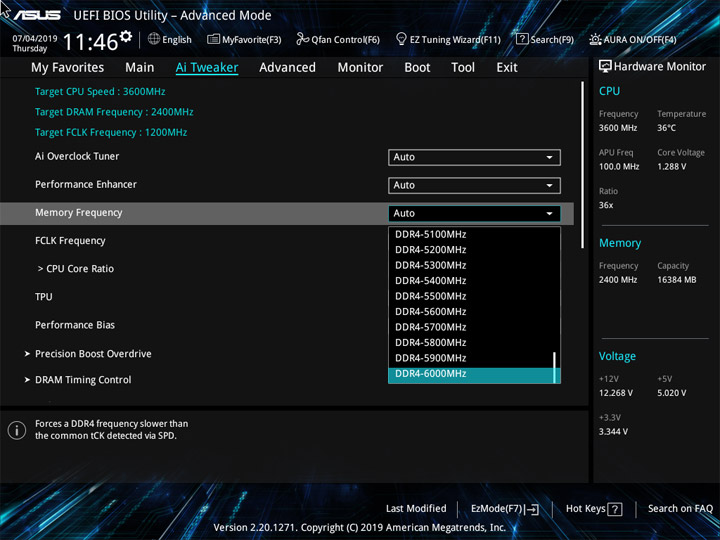The width and height of the screenshot is (720, 540).
Task: Collapse the Memory Frequency dropdown
Action: click(x=474, y=214)
